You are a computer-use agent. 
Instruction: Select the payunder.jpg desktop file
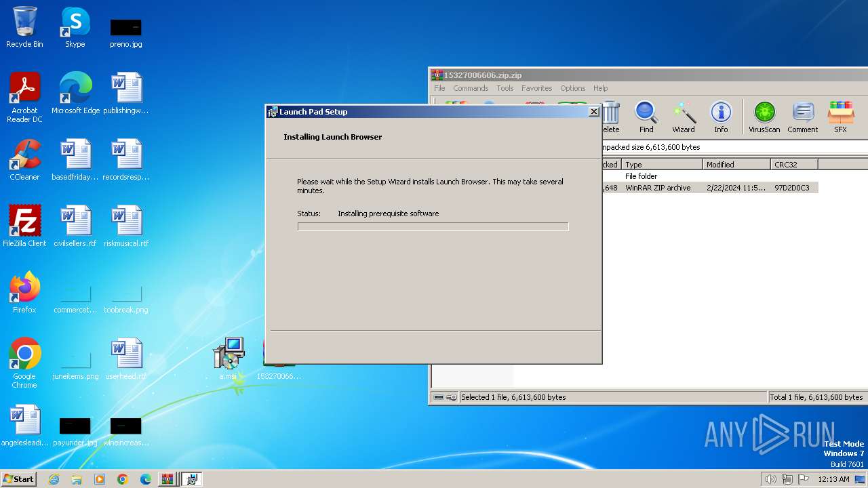click(75, 431)
